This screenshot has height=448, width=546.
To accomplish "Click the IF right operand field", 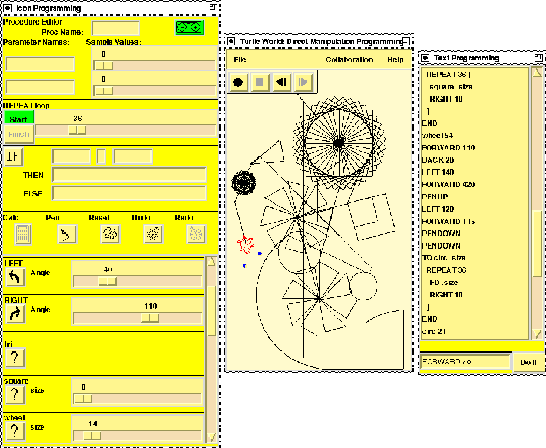I will (133, 156).
